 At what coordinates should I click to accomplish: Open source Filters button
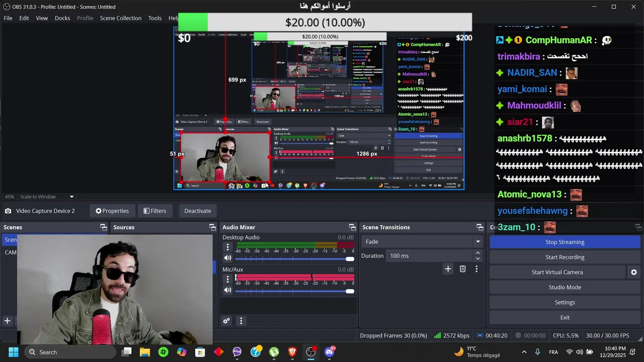click(x=154, y=211)
